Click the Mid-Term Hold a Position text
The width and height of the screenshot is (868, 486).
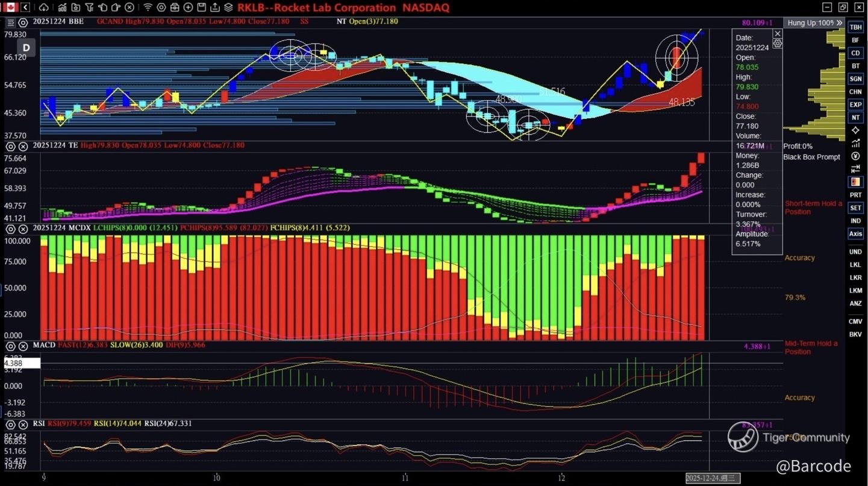tap(811, 347)
